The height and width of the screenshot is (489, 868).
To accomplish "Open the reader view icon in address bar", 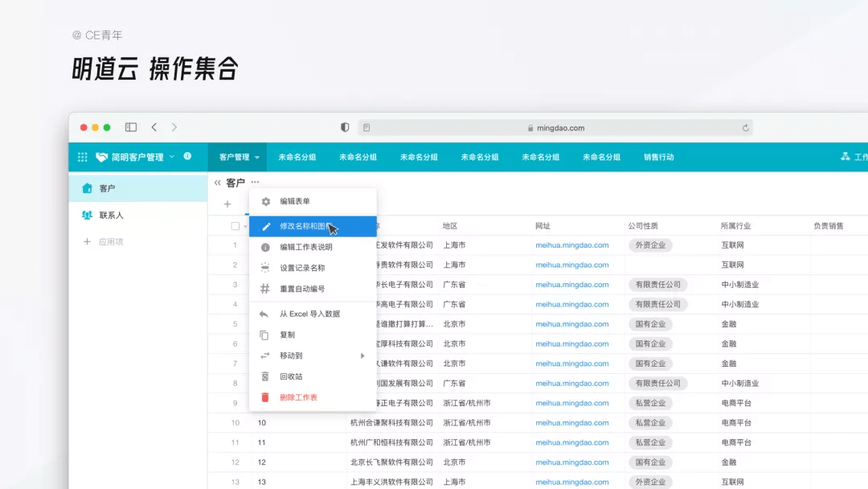I will (x=366, y=128).
